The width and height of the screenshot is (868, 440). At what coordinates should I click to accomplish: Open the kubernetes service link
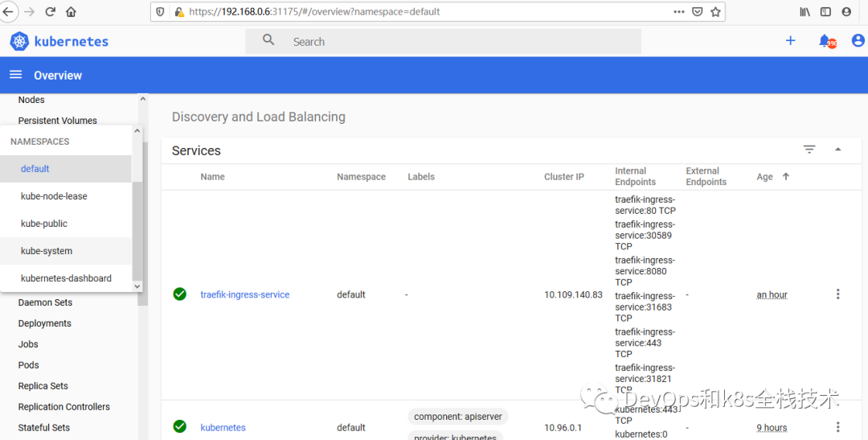tap(223, 427)
